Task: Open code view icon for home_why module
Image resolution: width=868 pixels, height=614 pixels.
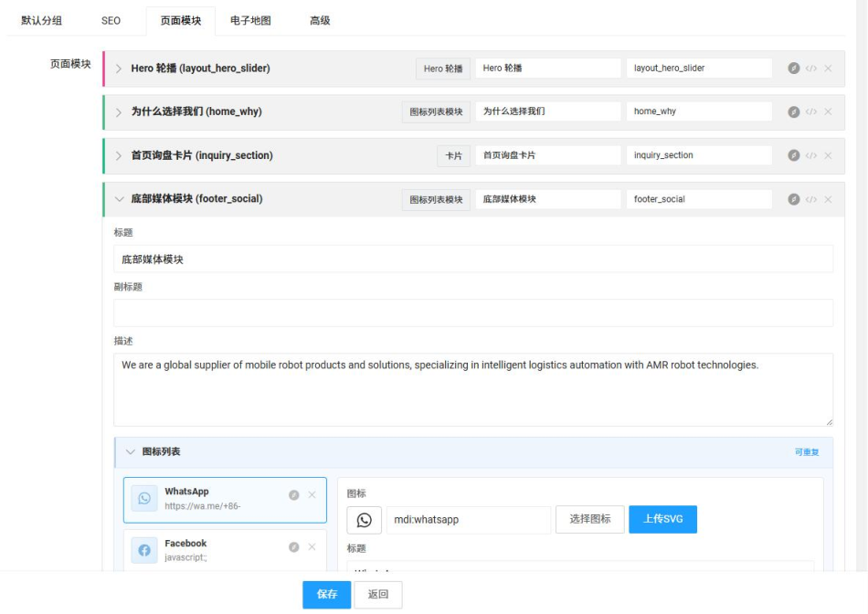Action: click(x=811, y=111)
